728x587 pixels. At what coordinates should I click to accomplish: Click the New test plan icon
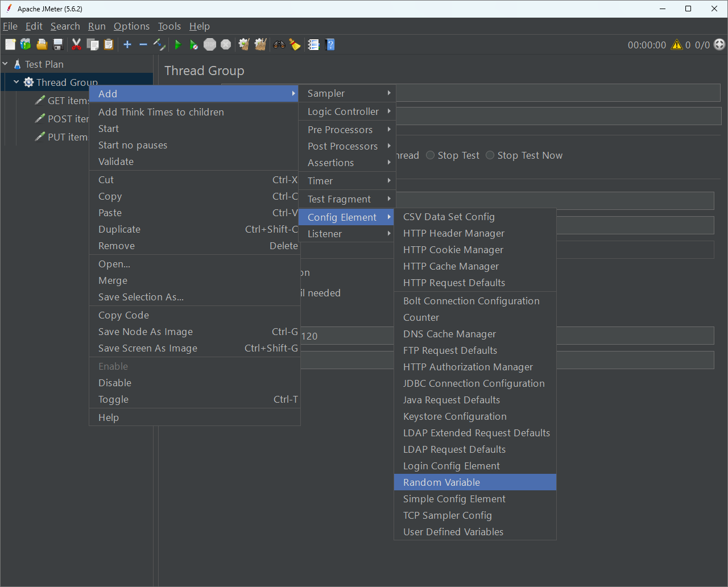(10, 45)
